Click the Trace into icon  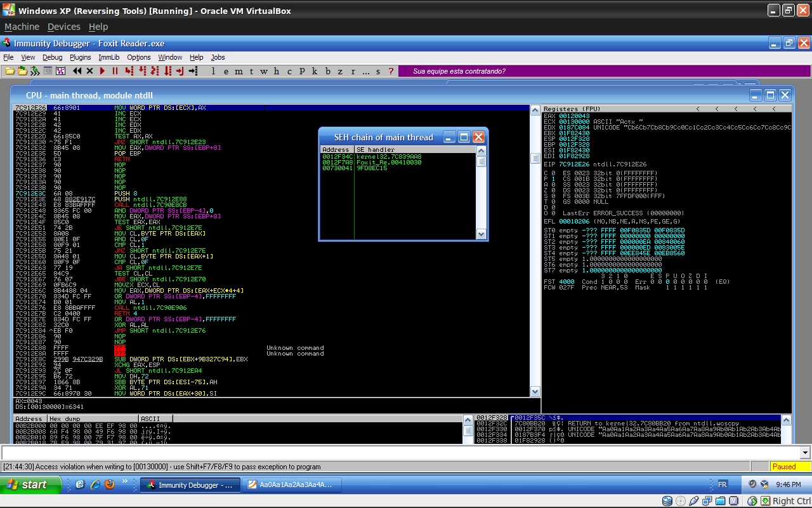[155, 70]
